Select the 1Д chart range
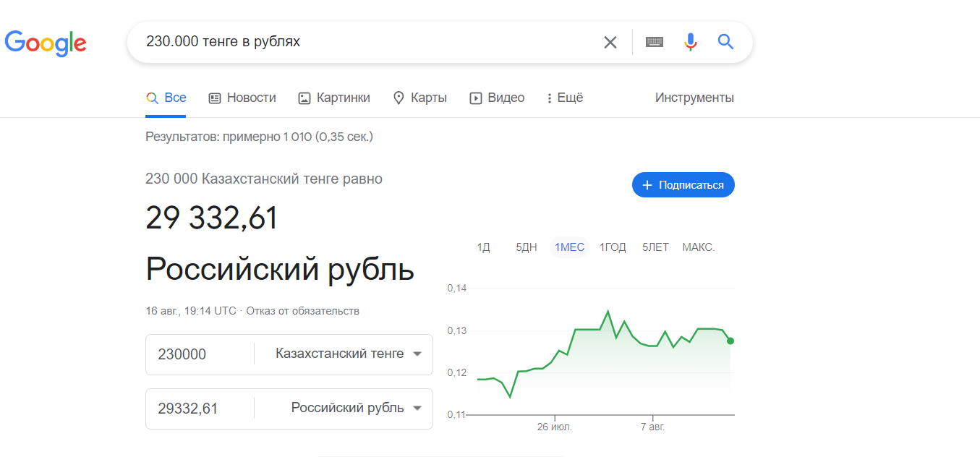This screenshot has height=457, width=980. 484,247
